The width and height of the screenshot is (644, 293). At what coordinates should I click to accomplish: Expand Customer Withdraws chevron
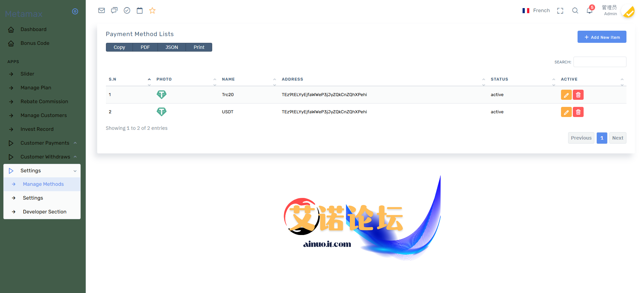click(75, 157)
